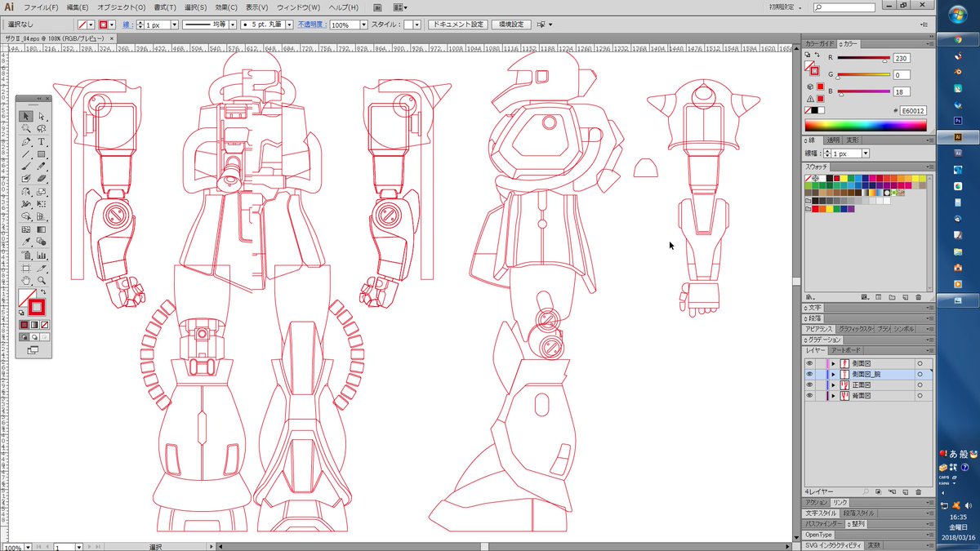Click the B color slider
The width and height of the screenshot is (980, 551).
point(863,92)
